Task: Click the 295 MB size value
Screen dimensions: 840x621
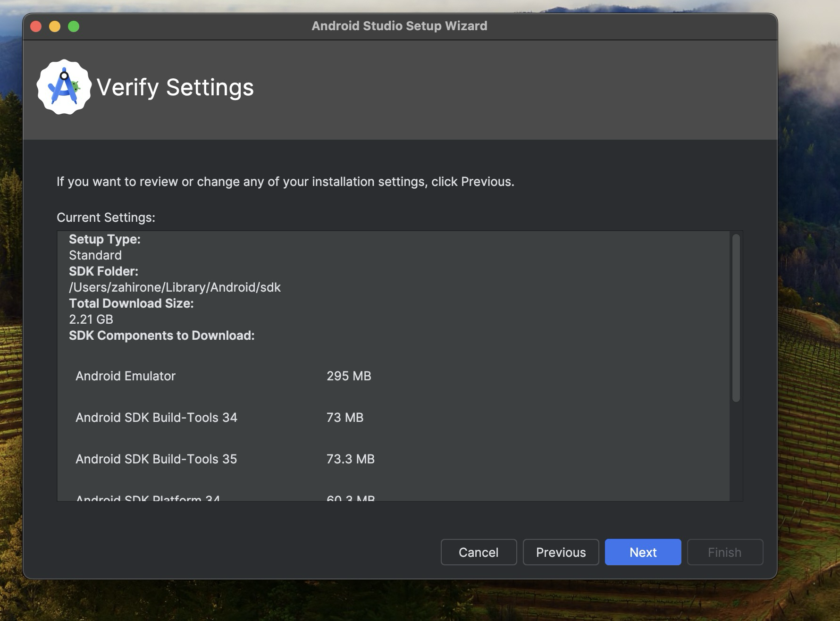Action: pyautogui.click(x=349, y=376)
